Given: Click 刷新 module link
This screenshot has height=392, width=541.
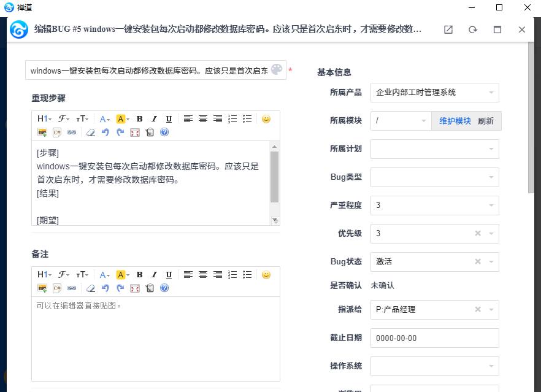Looking at the screenshot, I should 485,121.
